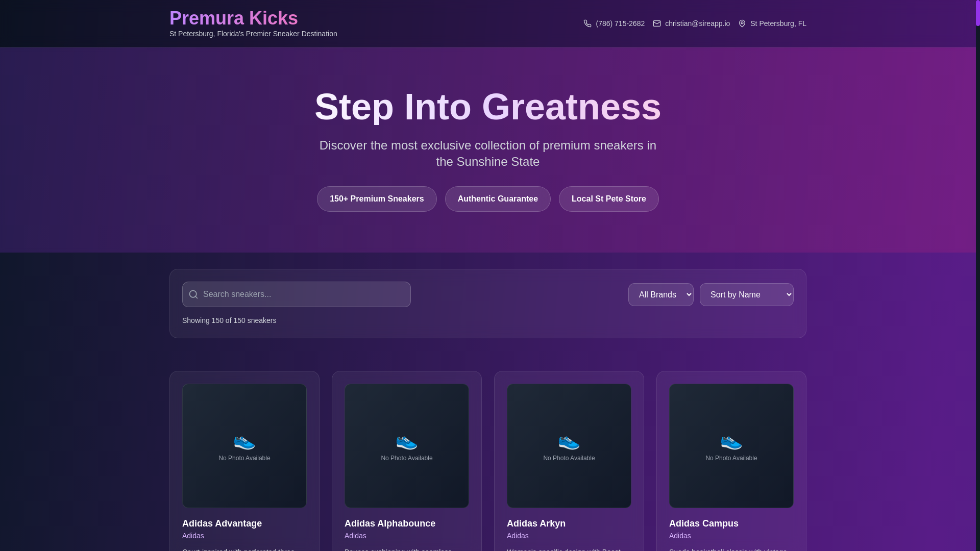980x551 pixels.
Task: Click Adidas brand label under Campus
Action: (x=680, y=536)
